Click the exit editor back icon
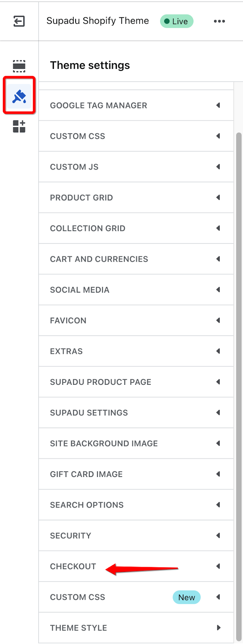 (x=19, y=21)
